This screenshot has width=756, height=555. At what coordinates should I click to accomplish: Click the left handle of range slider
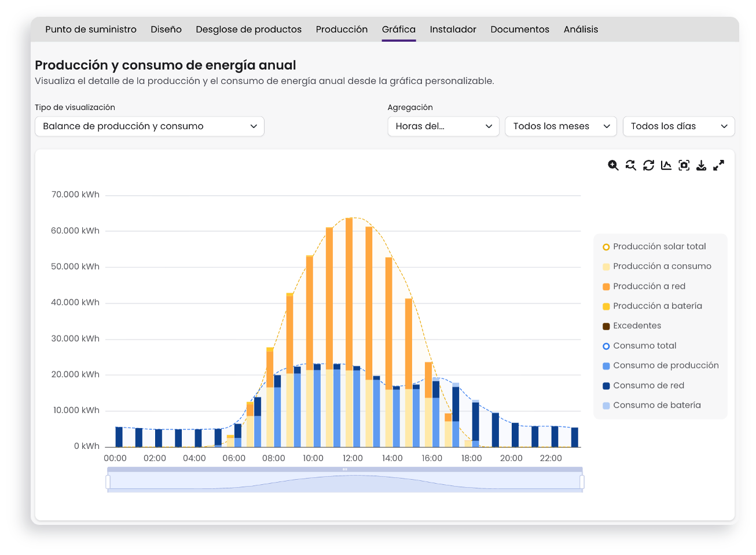coord(108,482)
